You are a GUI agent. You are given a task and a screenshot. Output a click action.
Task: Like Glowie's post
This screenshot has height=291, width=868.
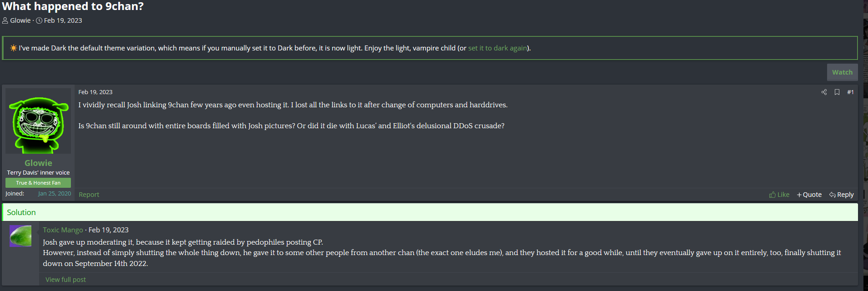pos(779,195)
